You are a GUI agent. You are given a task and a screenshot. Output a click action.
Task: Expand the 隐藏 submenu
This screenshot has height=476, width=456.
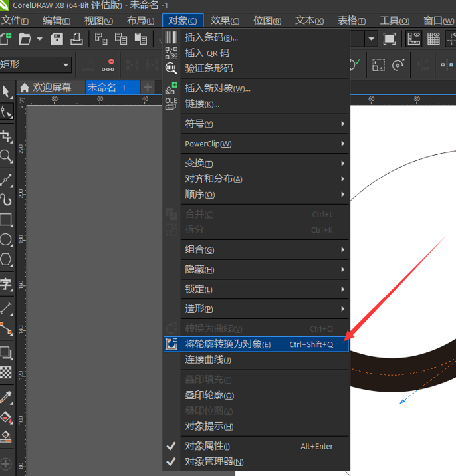[256, 269]
